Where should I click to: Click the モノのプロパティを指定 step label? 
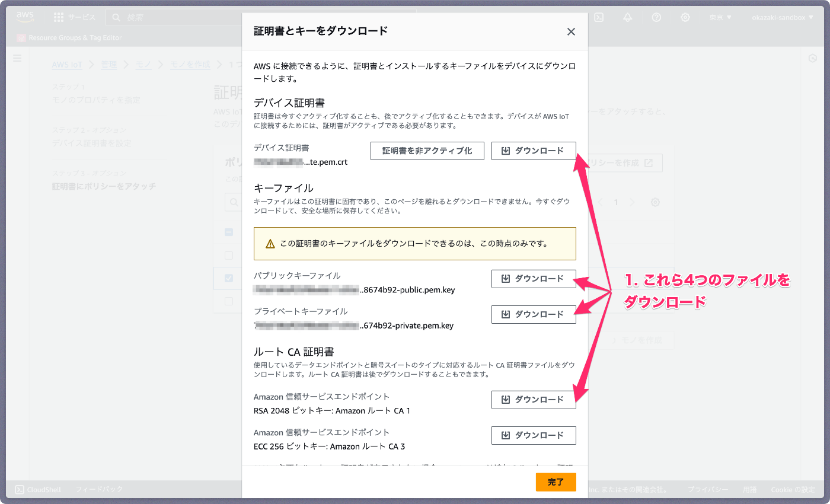[96, 100]
